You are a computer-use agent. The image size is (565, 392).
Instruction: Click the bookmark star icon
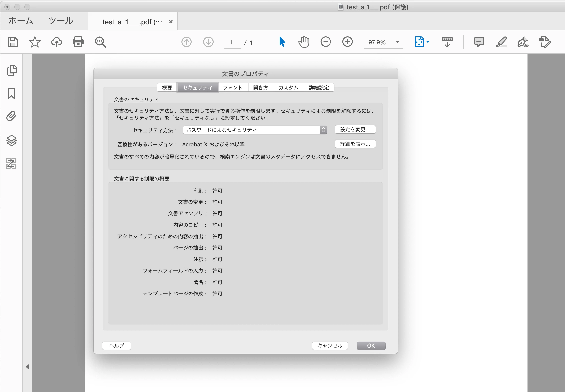[35, 42]
